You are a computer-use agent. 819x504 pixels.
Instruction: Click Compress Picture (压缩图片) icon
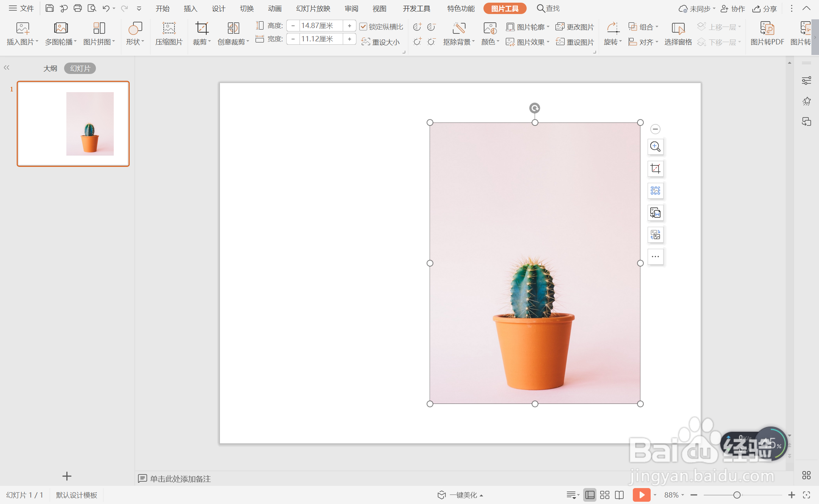tap(169, 28)
